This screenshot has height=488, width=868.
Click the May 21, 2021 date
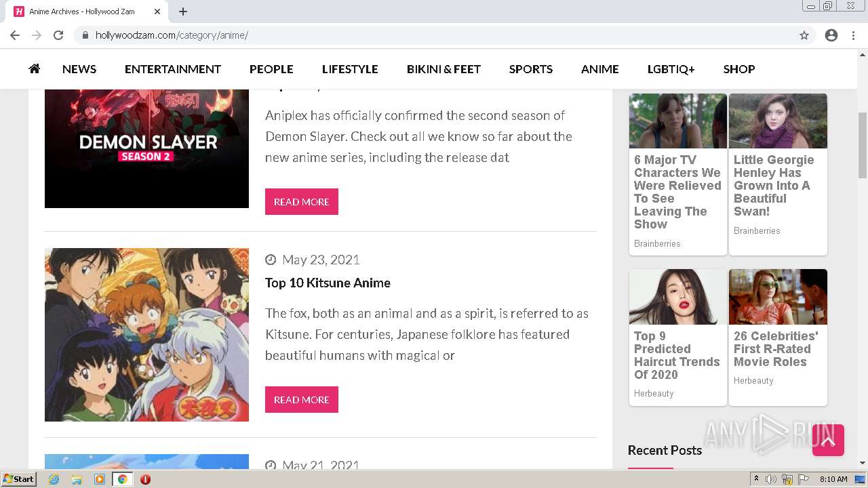tap(321, 465)
